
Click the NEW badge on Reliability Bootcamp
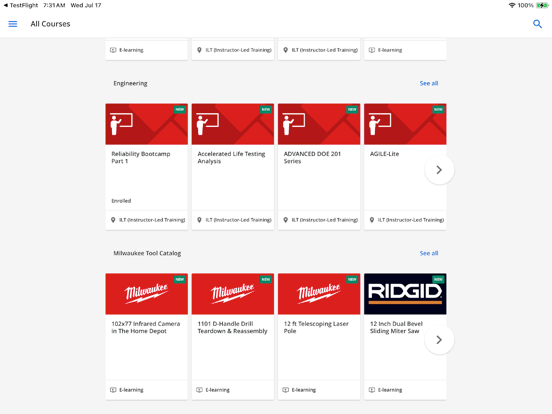pyautogui.click(x=180, y=109)
